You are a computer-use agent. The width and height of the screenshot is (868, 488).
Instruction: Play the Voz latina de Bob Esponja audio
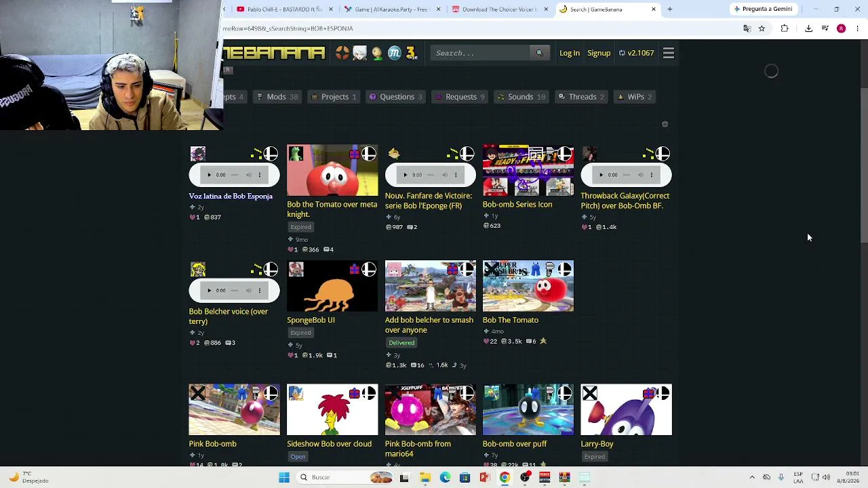click(x=209, y=175)
